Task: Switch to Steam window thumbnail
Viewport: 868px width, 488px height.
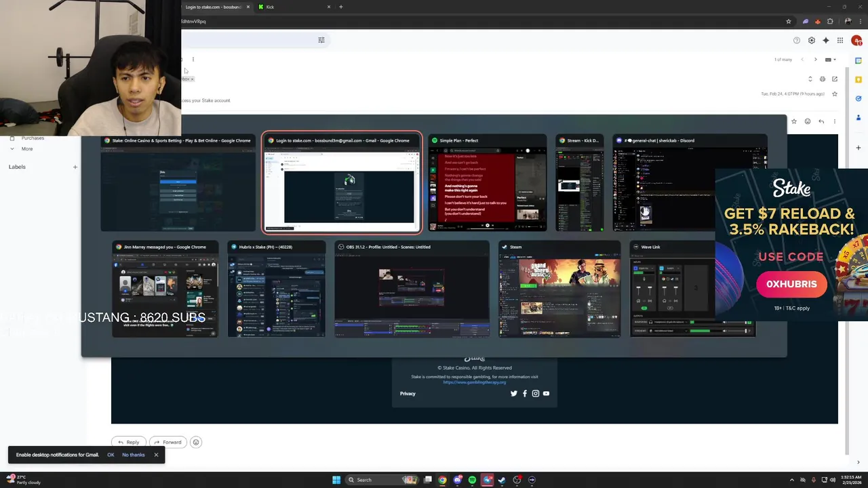Action: (559, 289)
